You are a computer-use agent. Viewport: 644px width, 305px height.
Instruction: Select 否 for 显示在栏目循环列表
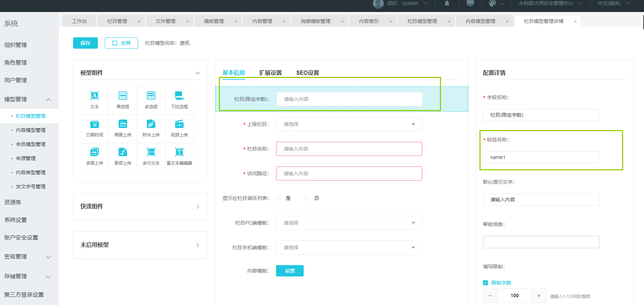[x=307, y=198]
